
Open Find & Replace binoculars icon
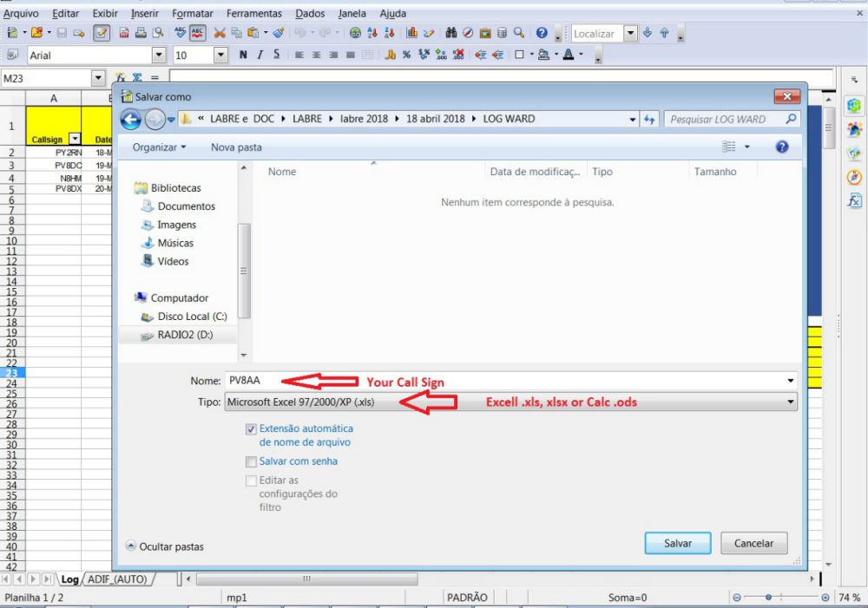[x=451, y=33]
